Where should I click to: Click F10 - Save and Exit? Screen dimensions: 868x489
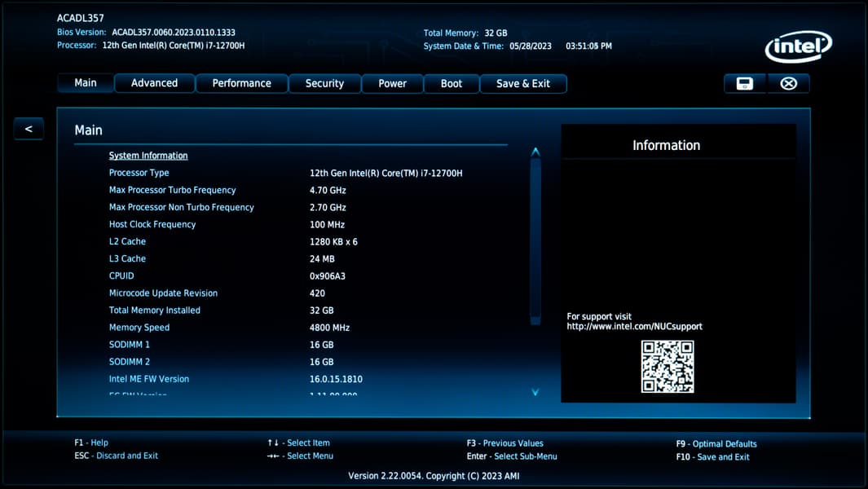712,457
